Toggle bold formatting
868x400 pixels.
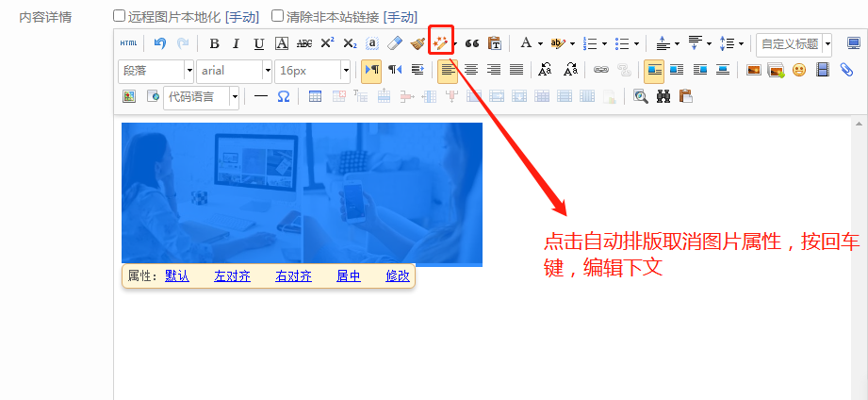[214, 43]
